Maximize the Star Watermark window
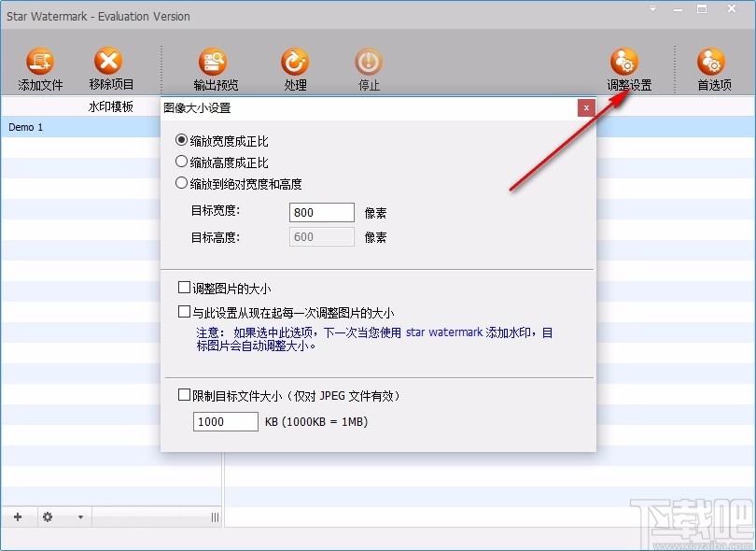 coord(702,8)
